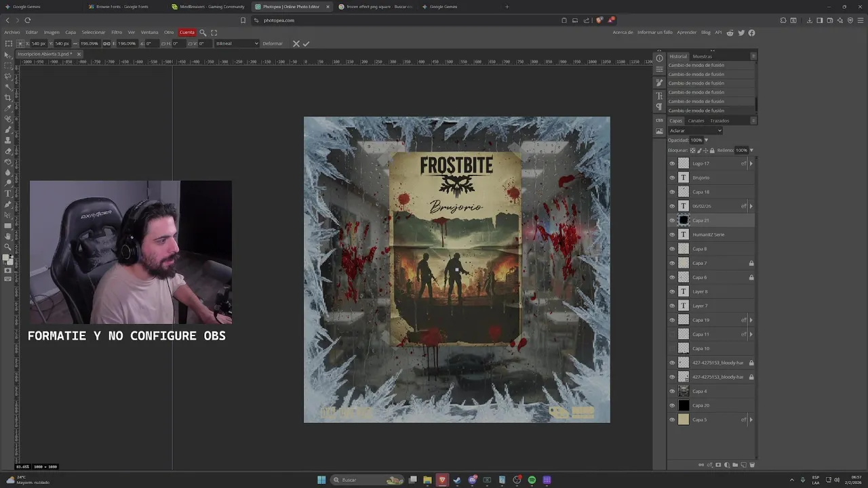Select the Lasso tool
This screenshot has width=868, height=488.
[x=8, y=77]
